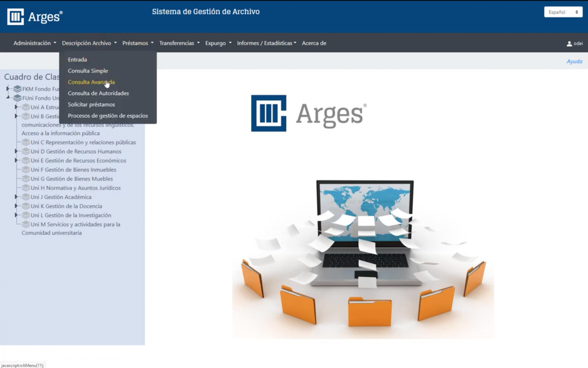Expand Uni J Gestión Académica tree node
This screenshot has height=368, width=588.
tap(16, 197)
